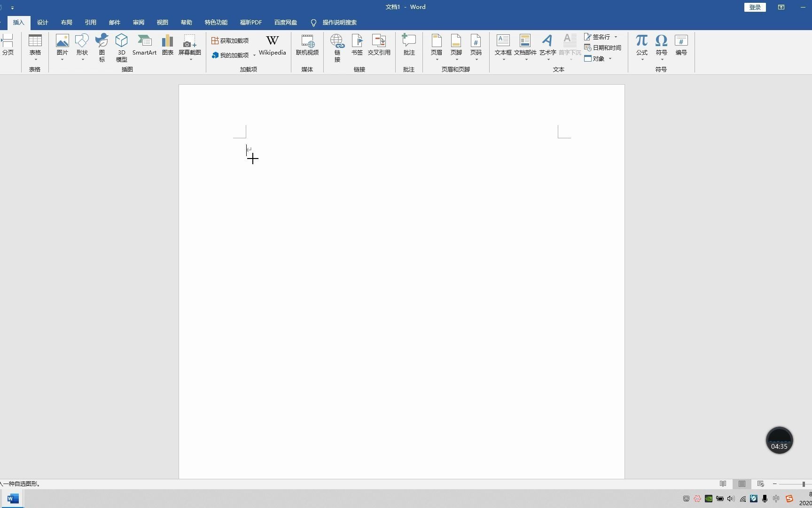Image resolution: width=812 pixels, height=508 pixels.
Task: Switch to web layout view
Action: point(761,484)
